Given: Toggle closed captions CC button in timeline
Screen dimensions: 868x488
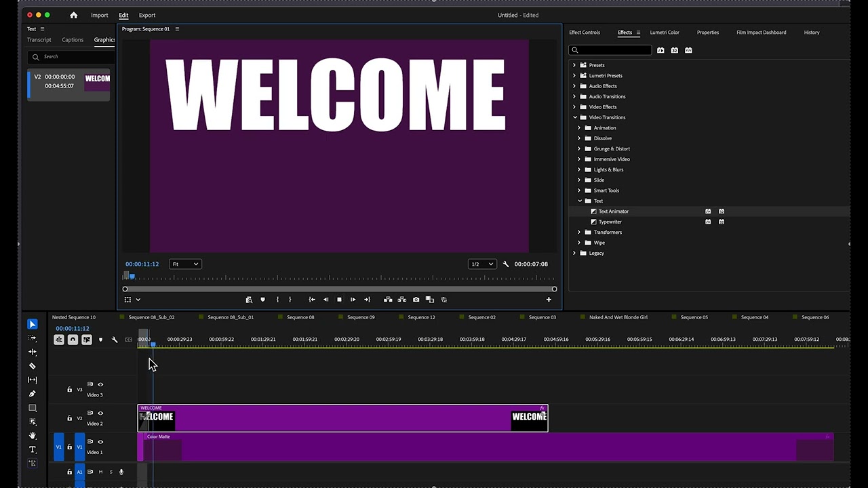Looking at the screenshot, I should 128,340.
